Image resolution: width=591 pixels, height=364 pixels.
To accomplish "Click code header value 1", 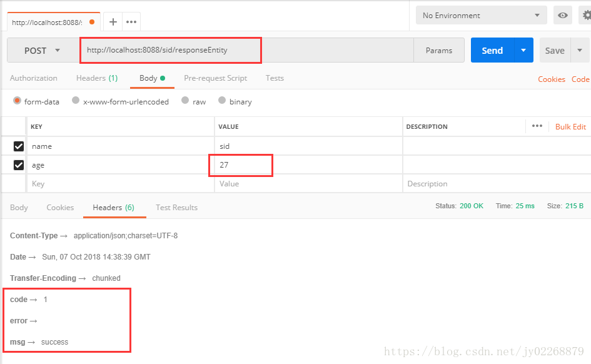I will click(45, 300).
